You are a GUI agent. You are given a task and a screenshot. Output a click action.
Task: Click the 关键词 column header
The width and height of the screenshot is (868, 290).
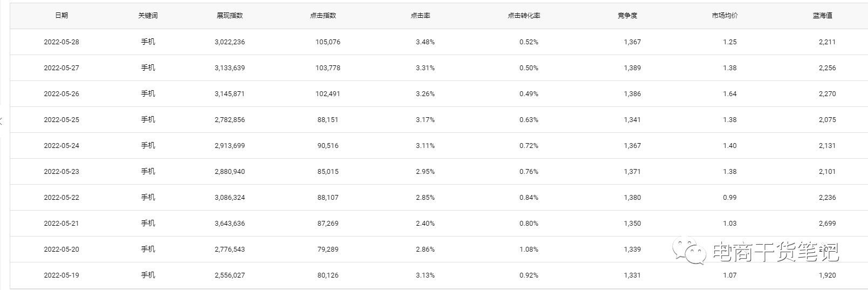point(148,16)
